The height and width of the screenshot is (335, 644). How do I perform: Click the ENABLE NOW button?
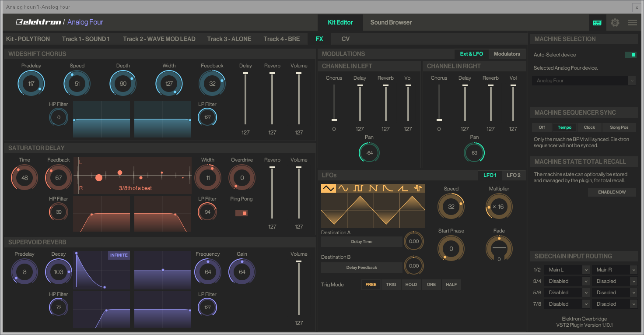(612, 192)
